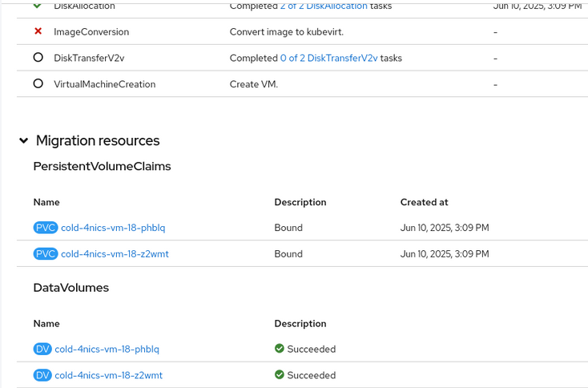Viewport: 588px width, 388px height.
Task: Open the "0 of 2 DiskTransferV2v" tasks link
Action: pos(328,58)
